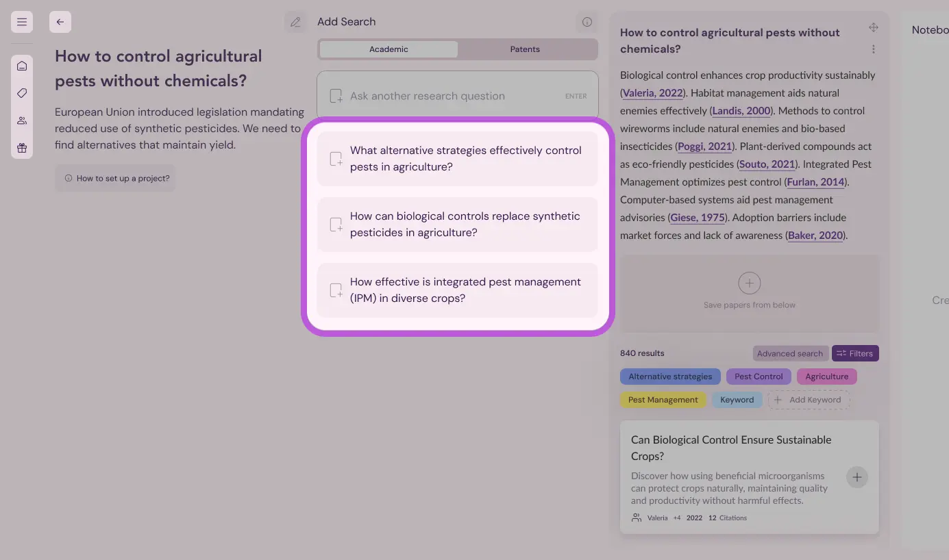The image size is (949, 560).
Task: Click the invite people icon in sidebar
Action: click(x=21, y=120)
